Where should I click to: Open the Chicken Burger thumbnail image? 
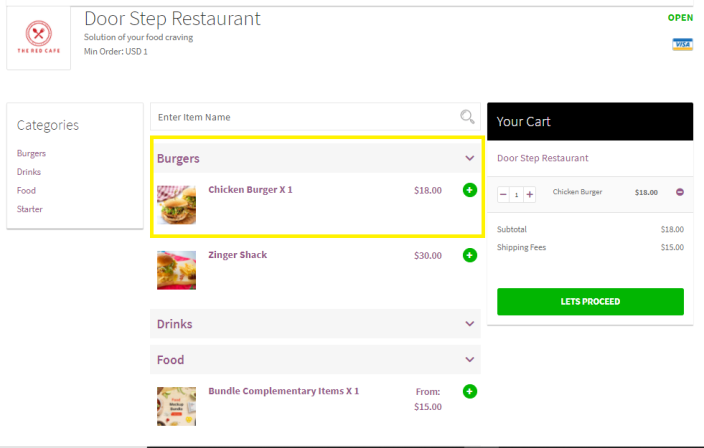coord(176,204)
